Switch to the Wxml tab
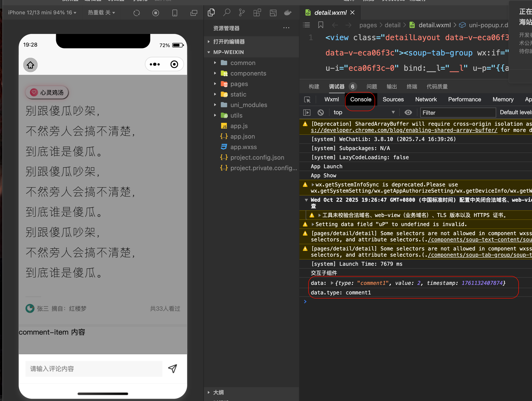Screen dimensions: 532x401 point(331,99)
